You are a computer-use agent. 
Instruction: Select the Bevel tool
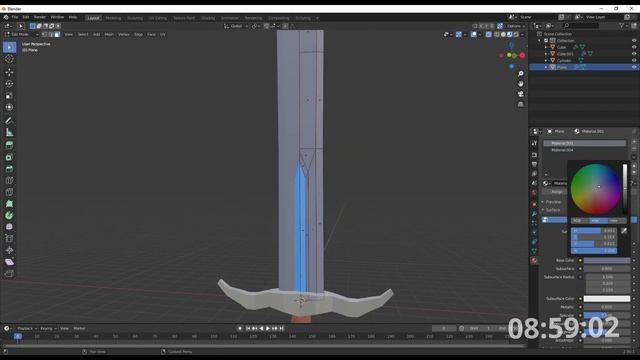point(9,169)
